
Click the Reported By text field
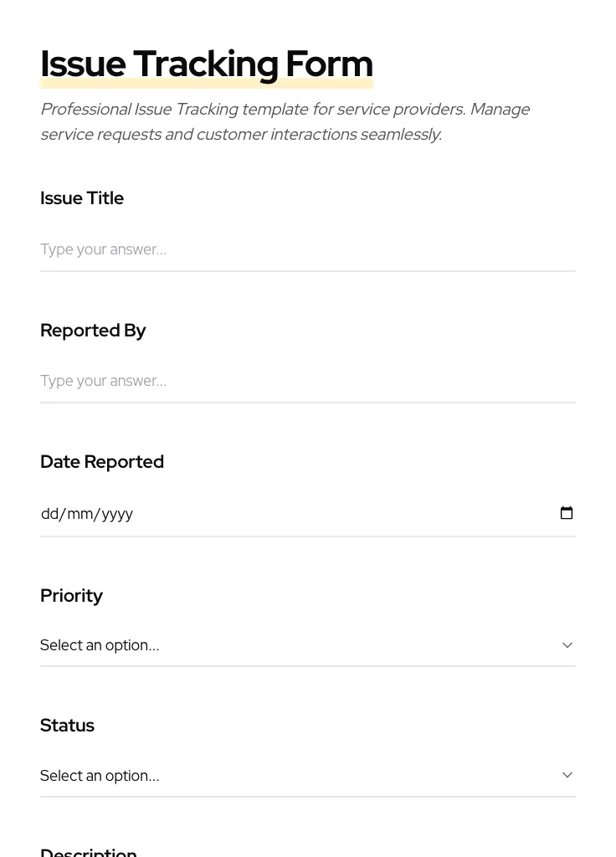tap(308, 380)
